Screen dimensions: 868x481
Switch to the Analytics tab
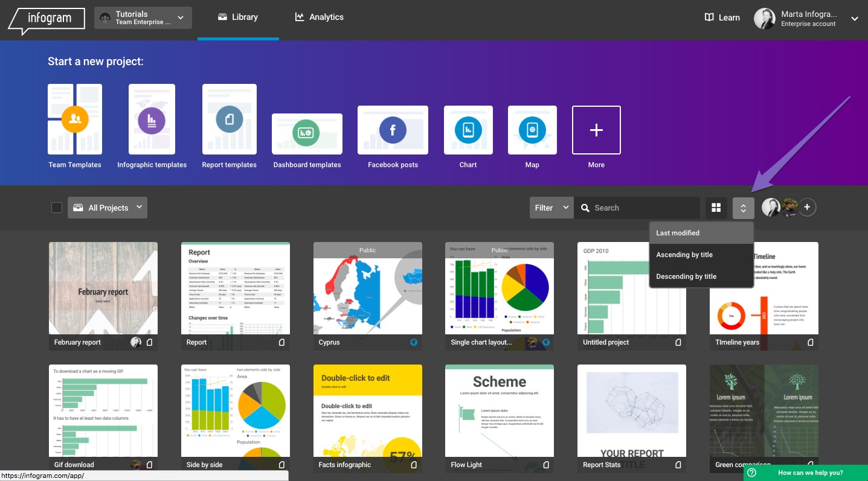319,18
